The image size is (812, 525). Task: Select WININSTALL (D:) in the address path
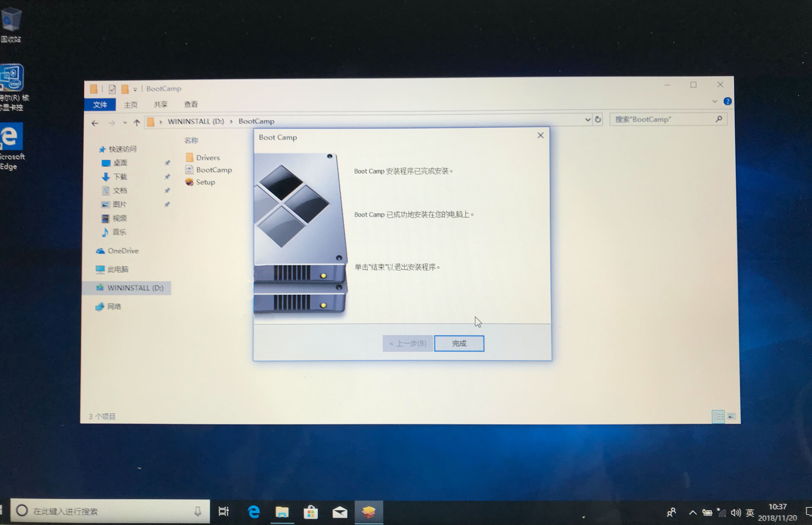[x=196, y=121]
